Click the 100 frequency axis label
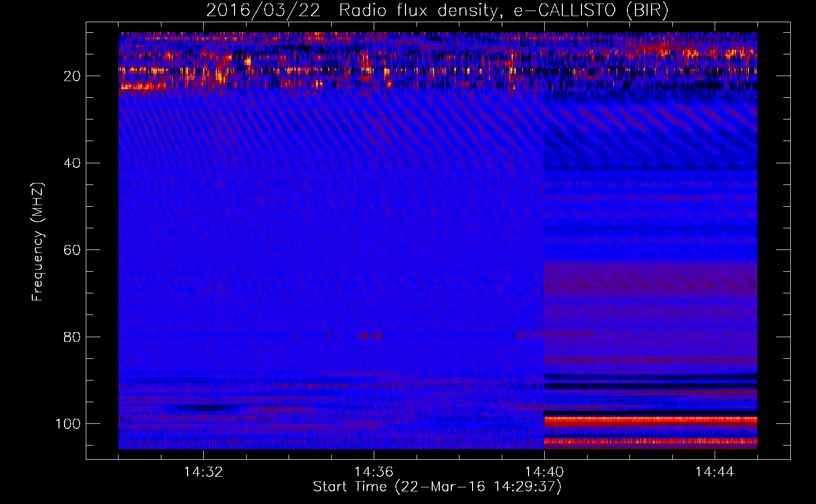 tap(68, 423)
